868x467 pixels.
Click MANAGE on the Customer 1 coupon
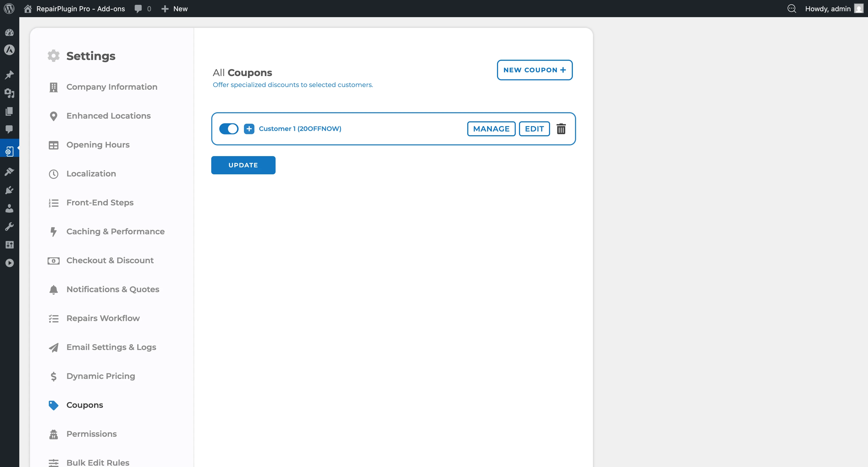(491, 129)
